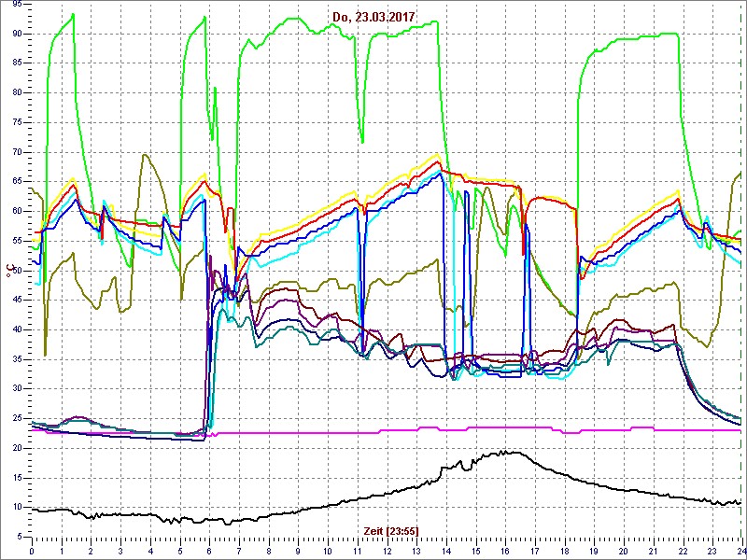Select the 55 value on the temperature axis

[x=16, y=241]
